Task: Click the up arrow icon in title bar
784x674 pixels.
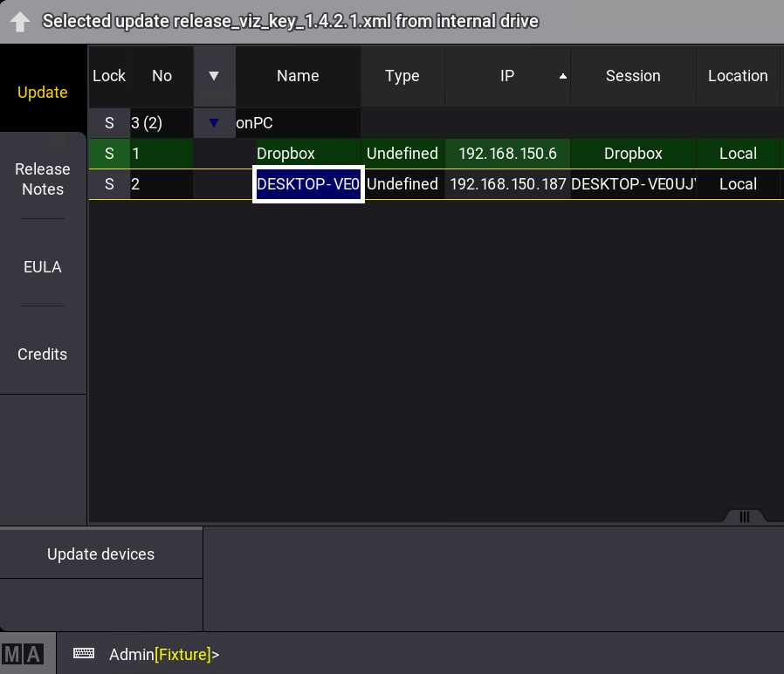Action: (x=21, y=22)
